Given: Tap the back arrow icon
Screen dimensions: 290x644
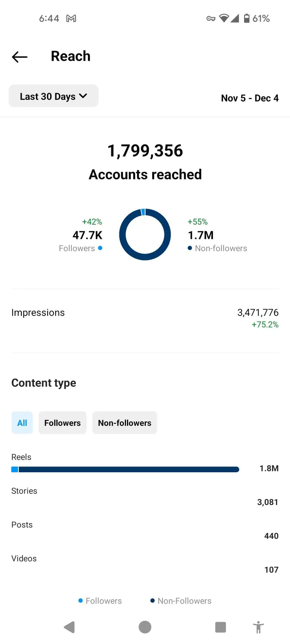Looking at the screenshot, I should 20,57.
